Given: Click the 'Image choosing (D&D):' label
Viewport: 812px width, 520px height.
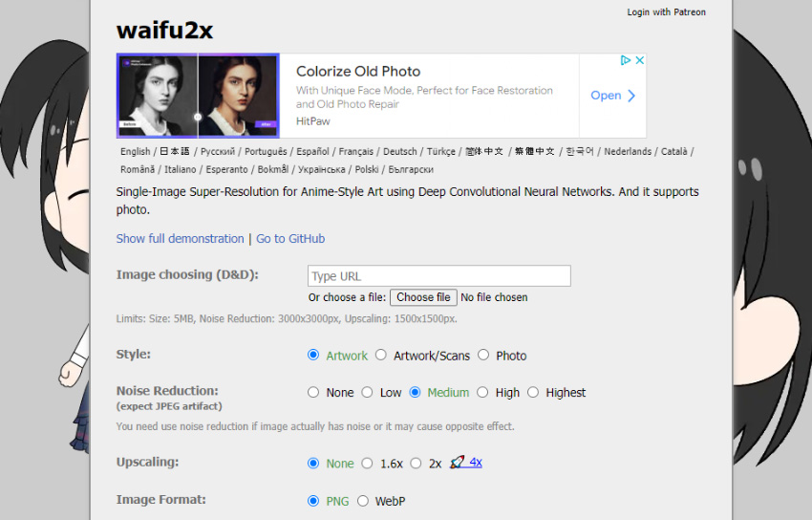Looking at the screenshot, I should 187,274.
